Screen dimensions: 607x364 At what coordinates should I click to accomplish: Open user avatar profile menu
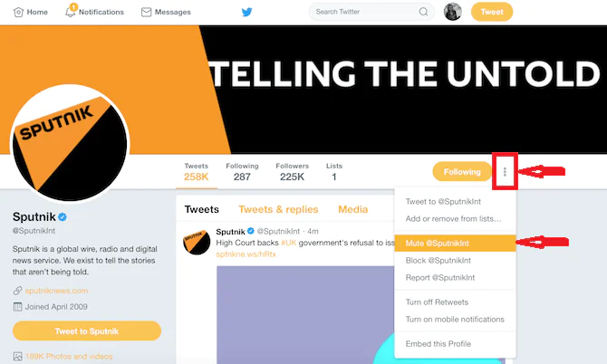tap(453, 12)
